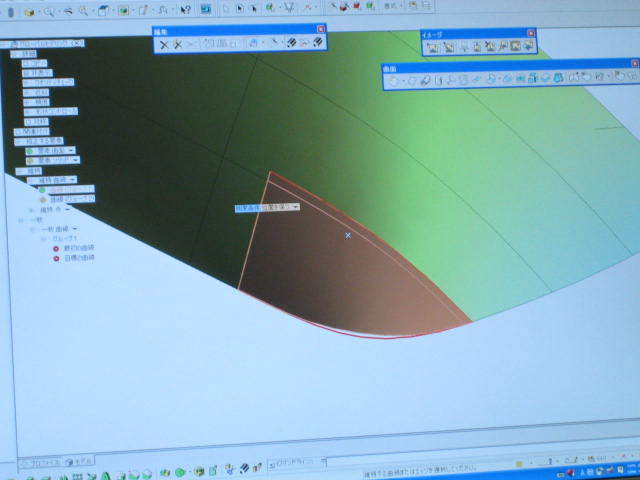Click the X-with-scissors icon in 編集 toolbar
This screenshot has height=480, width=640.
click(178, 44)
